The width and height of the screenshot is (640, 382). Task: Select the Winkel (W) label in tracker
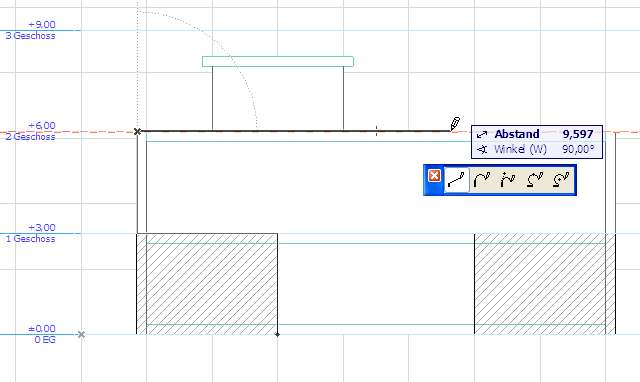click(x=520, y=149)
